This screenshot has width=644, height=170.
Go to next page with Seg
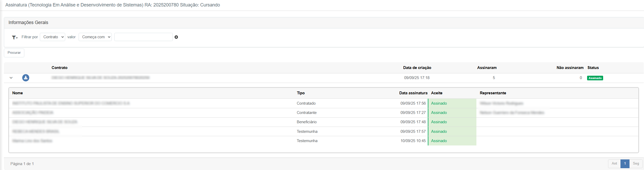coord(636,164)
